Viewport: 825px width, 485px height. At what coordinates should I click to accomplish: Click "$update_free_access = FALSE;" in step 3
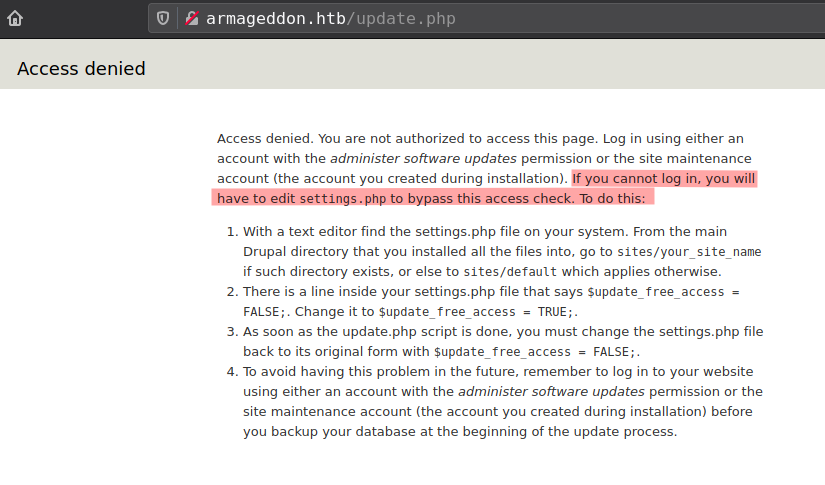point(535,352)
